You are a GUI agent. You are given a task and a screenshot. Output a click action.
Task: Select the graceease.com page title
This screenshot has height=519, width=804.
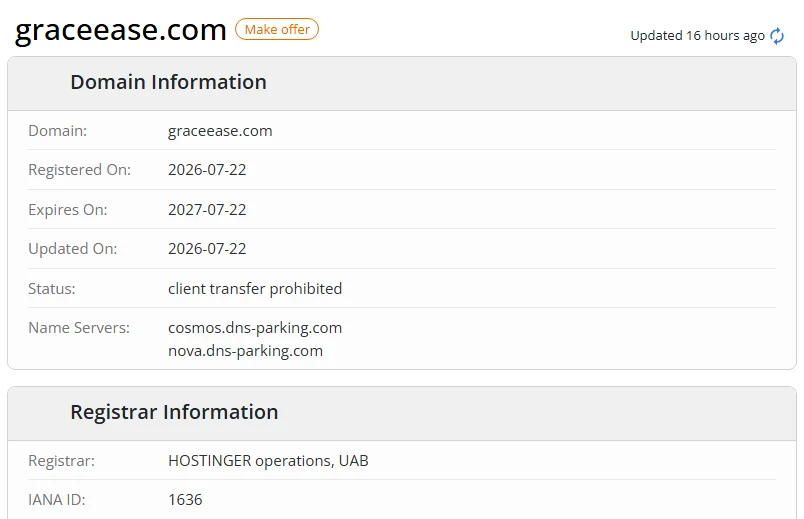(x=120, y=30)
